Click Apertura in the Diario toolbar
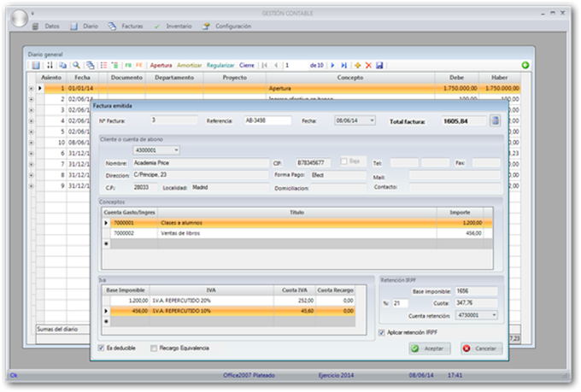Viewport: 581px width, 392px height. click(x=161, y=65)
